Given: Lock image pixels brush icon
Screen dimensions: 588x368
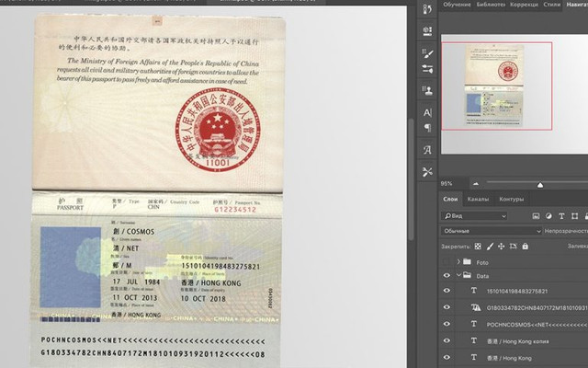Looking at the screenshot, I should click(490, 247).
